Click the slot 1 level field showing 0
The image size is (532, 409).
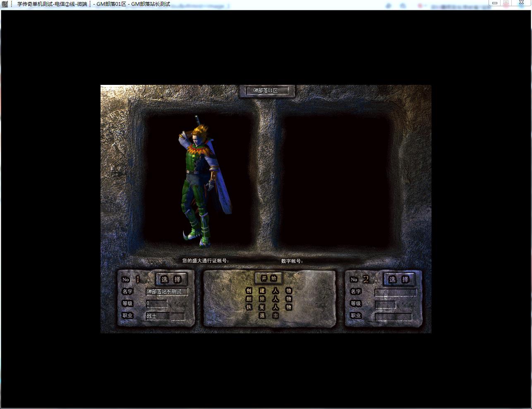tap(156, 303)
